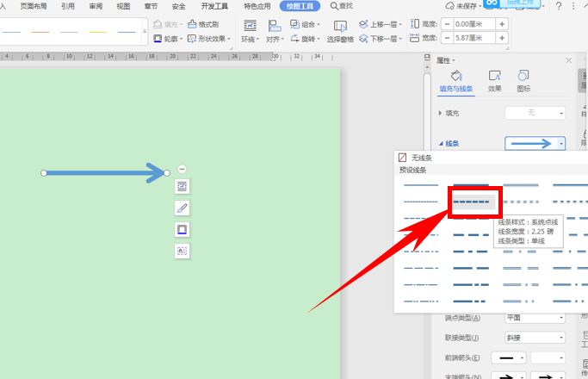Open the 端点类型 dropdown showing 平面
Image resolution: width=588 pixels, height=379 pixels.
[535, 318]
